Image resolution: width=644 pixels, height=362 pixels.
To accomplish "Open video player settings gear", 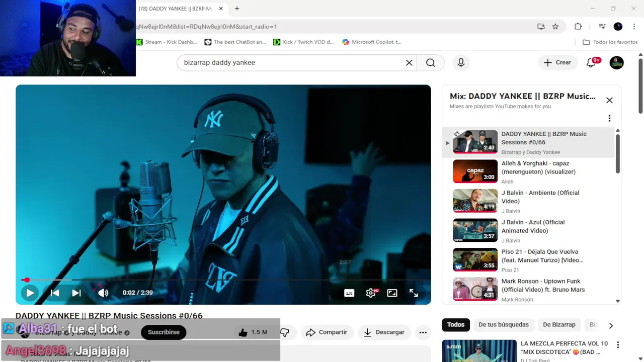I will 371,293.
